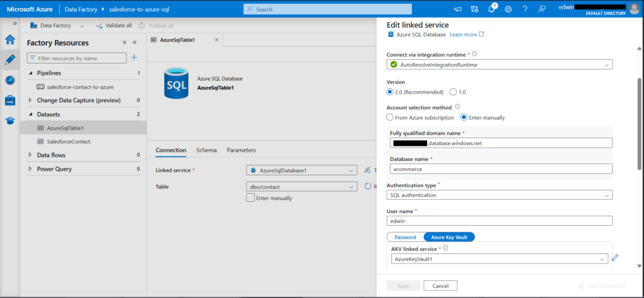Image resolution: width=644 pixels, height=298 pixels.
Task: Open the AzureSqlDatabase1 linked service dropdown
Action: 301,170
